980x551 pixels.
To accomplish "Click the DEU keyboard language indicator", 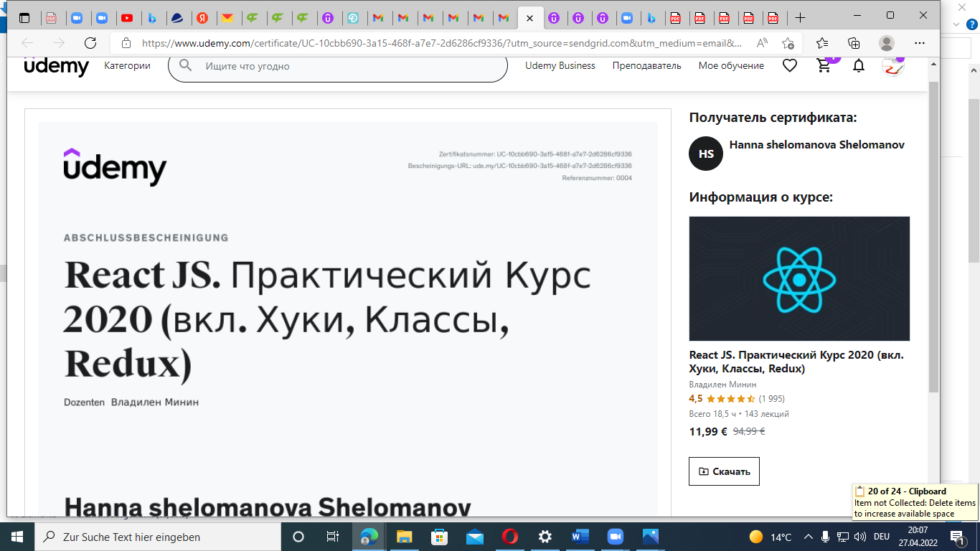I will [882, 537].
